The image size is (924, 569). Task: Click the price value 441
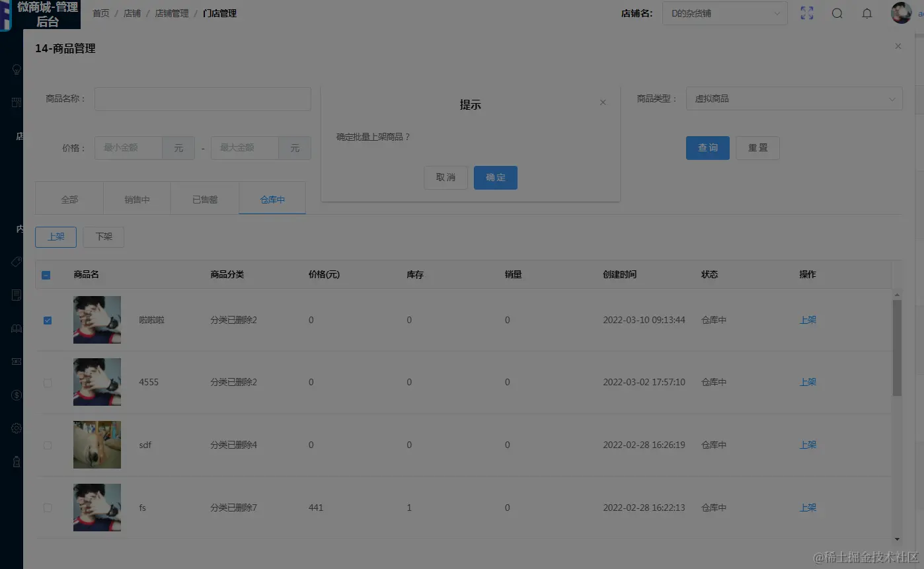(316, 508)
